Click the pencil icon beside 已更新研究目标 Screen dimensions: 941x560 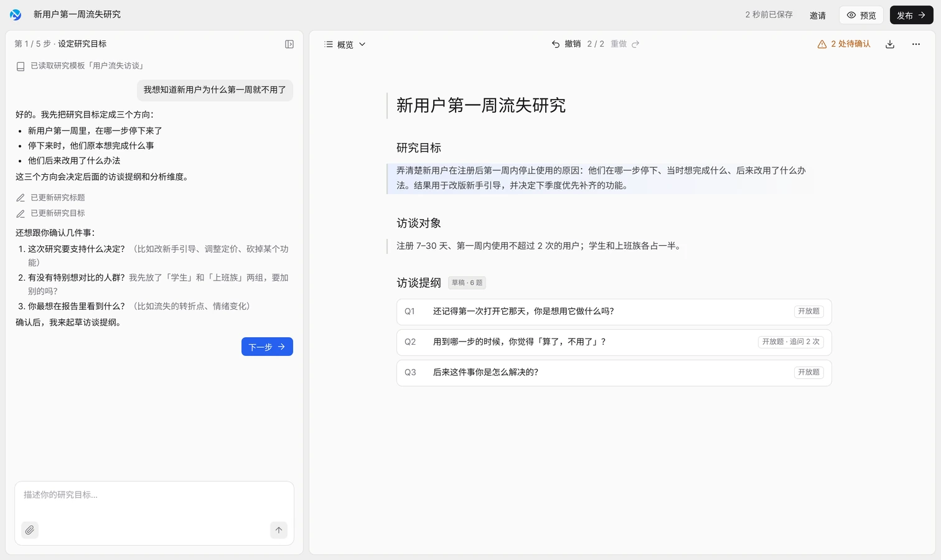[x=21, y=213]
